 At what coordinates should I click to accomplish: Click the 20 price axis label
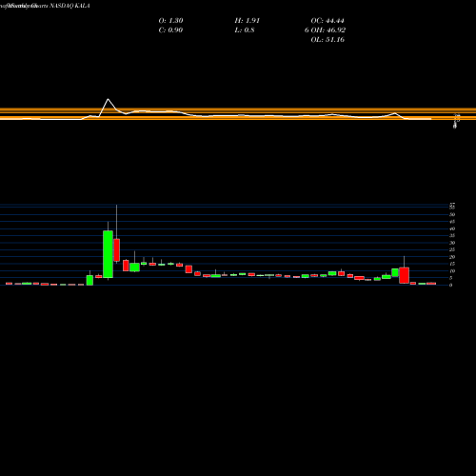(x=452, y=257)
